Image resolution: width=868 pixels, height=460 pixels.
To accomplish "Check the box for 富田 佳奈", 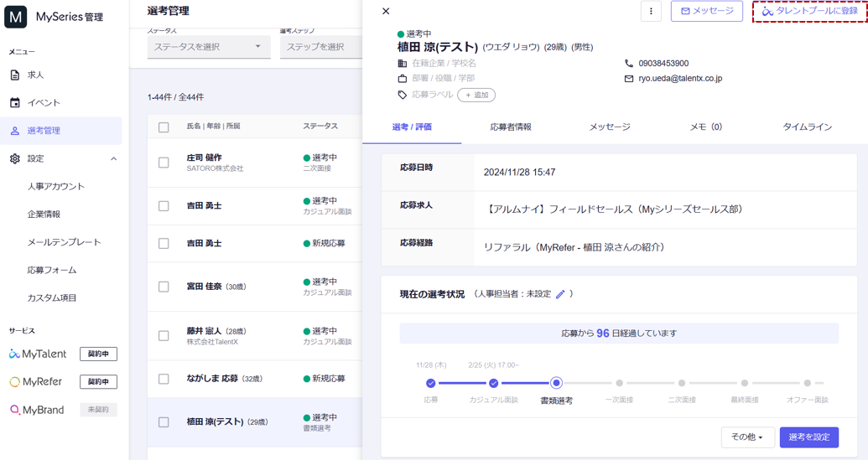I will pyautogui.click(x=164, y=287).
